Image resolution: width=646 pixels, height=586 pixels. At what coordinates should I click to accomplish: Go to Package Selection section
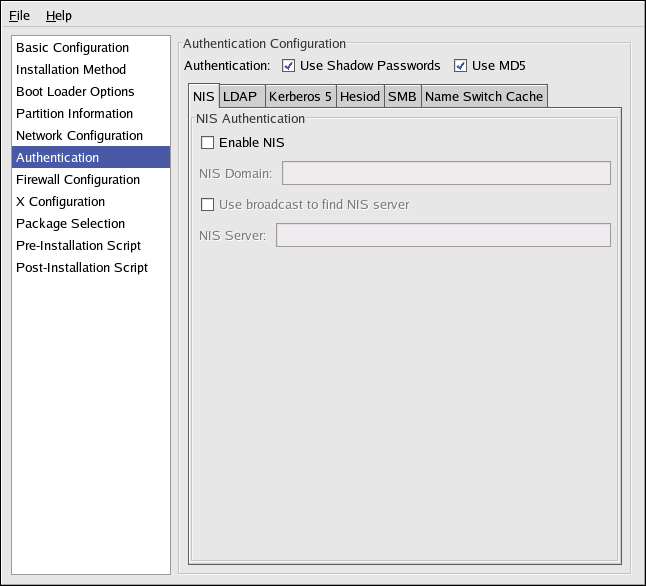point(70,224)
